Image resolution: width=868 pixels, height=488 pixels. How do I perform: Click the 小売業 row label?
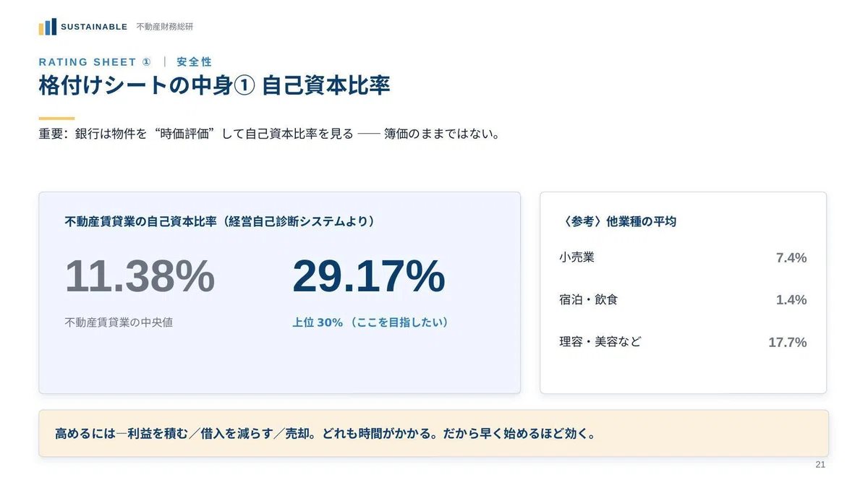coord(576,257)
